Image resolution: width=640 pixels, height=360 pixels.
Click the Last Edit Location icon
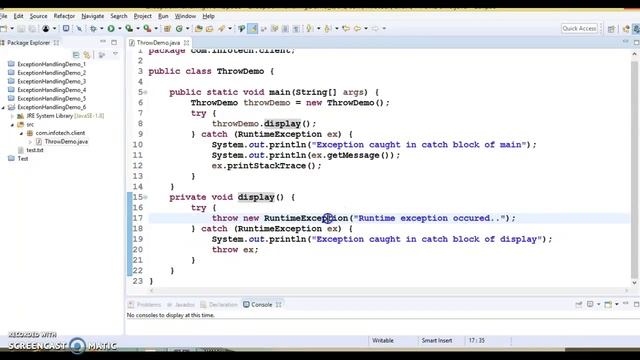pos(346,29)
